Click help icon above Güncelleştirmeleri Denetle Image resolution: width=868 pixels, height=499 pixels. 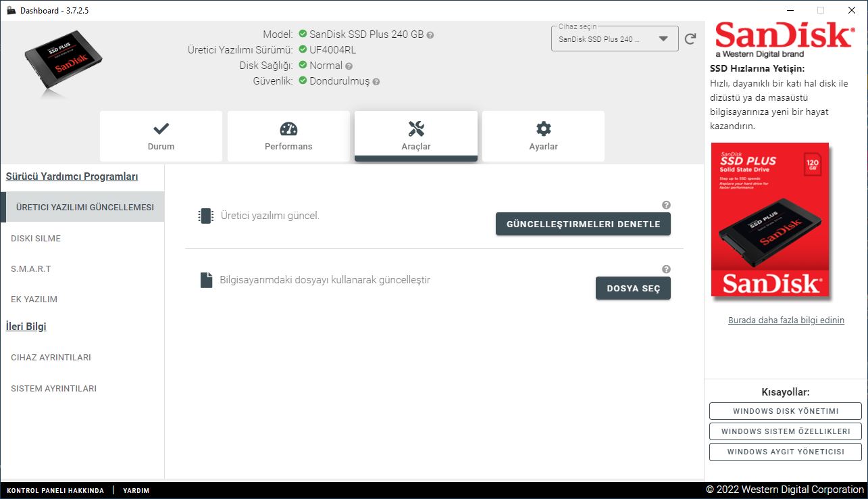pos(666,205)
